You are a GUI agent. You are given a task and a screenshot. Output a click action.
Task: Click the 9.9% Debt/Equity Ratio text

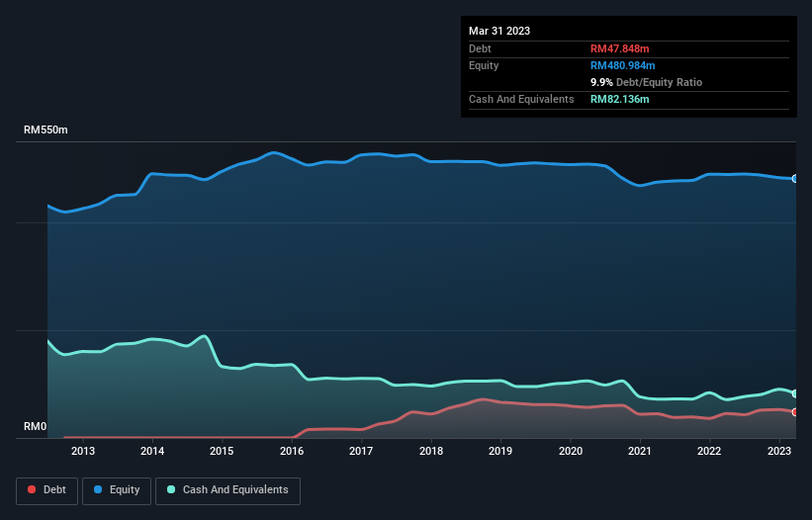pyautogui.click(x=646, y=82)
